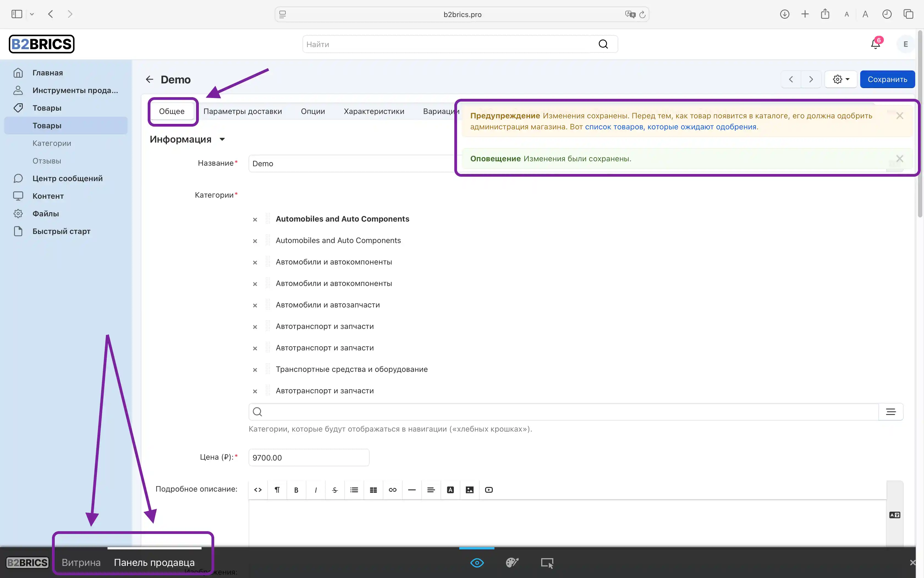Screen dimensions: 924x578
Task: Select the Панель продавца tab in bottom bar
Action: (154, 562)
